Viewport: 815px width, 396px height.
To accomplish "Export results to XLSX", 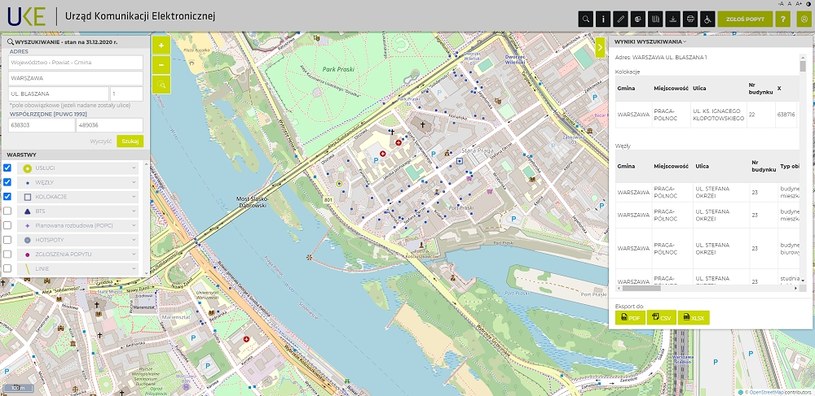I will pos(693,318).
